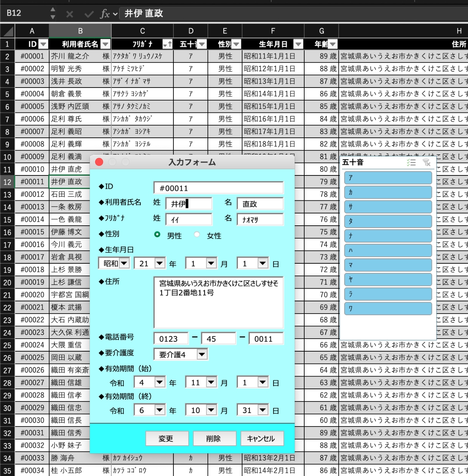Open 有効期間(終) month dropdown showing 10
Screen dimensions: 468x476
[211, 410]
